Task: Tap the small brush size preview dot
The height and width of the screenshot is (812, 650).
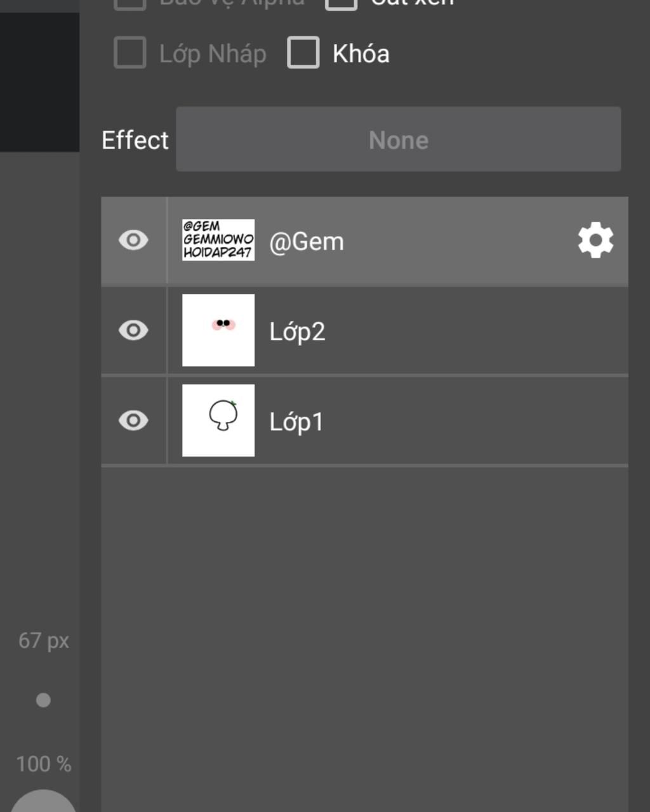Action: click(x=43, y=700)
